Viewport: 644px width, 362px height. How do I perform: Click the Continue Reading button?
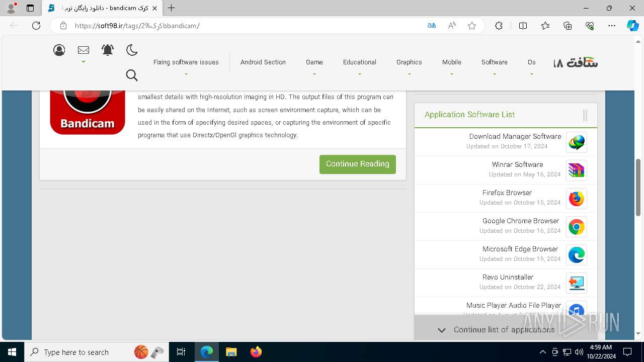[x=358, y=164]
